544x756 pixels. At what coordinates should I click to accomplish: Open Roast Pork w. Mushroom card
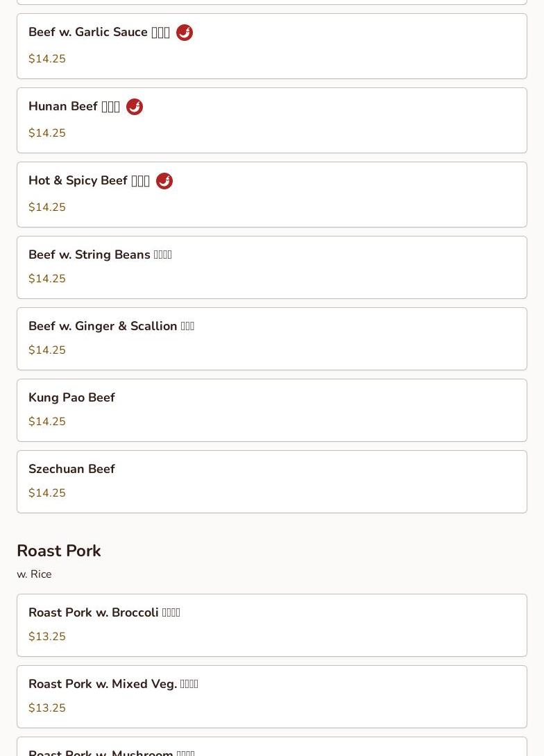[x=272, y=746]
